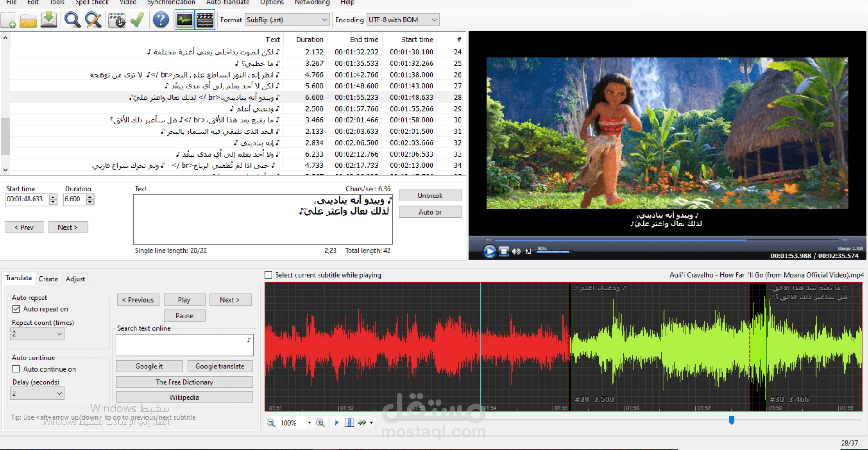Click the Google translate button
868x450 pixels.
pyautogui.click(x=220, y=366)
